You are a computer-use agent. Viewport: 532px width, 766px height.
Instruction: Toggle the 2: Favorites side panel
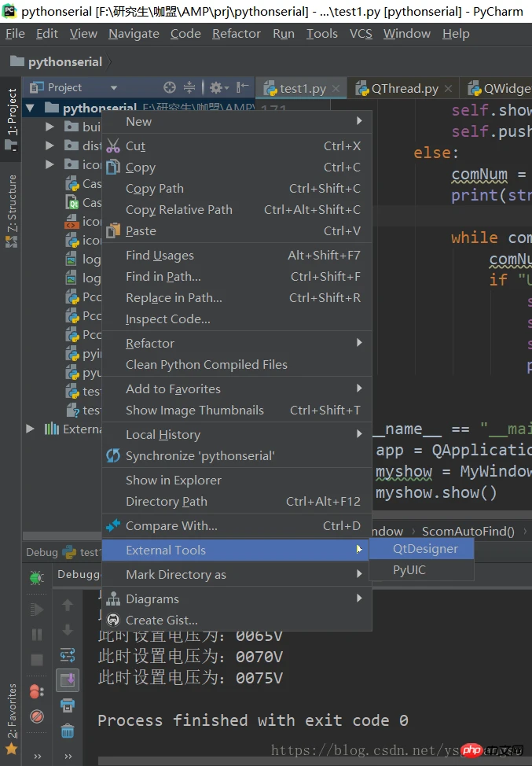click(x=11, y=718)
